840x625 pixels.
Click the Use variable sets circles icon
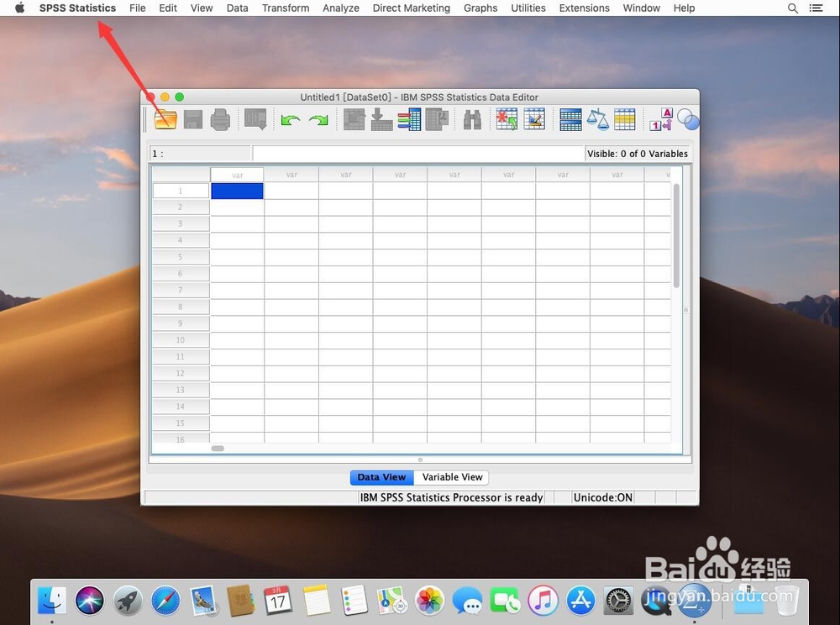(x=688, y=119)
